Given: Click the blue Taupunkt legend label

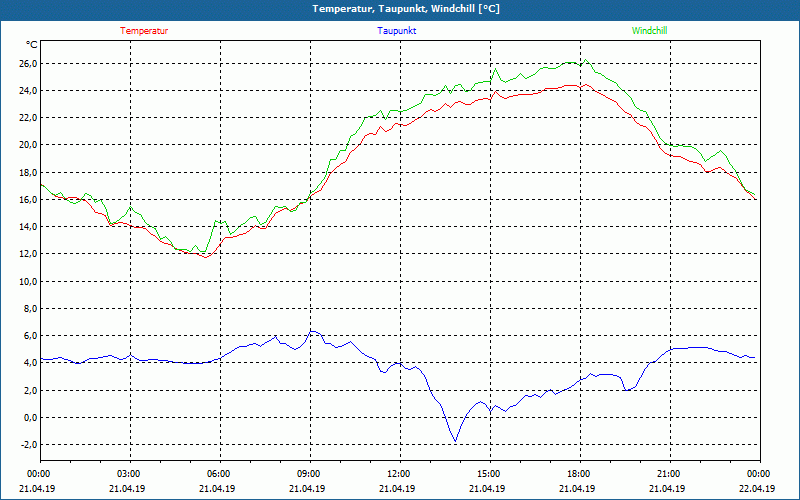Looking at the screenshot, I should click(x=397, y=30).
